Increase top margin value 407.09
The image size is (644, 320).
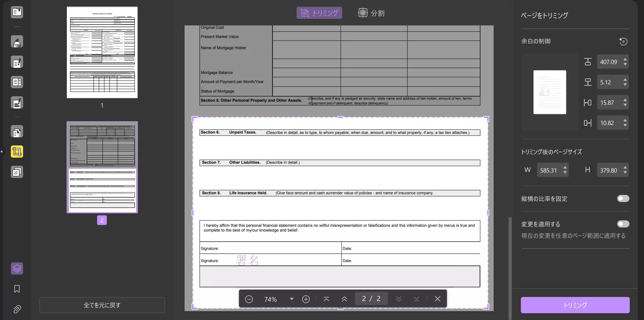click(625, 59)
